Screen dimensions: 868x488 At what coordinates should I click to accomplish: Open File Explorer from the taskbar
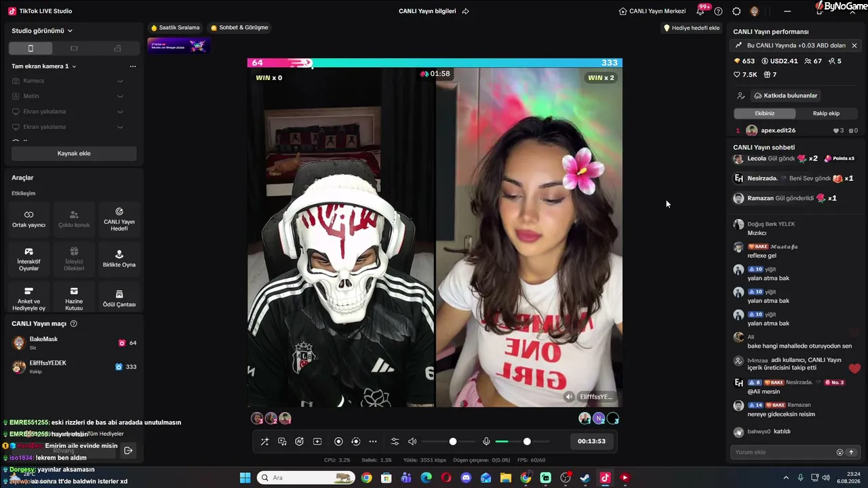[x=506, y=478]
